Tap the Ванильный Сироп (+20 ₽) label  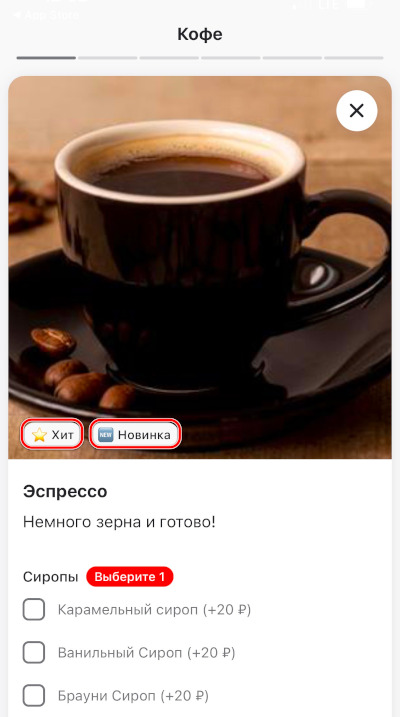(x=146, y=653)
